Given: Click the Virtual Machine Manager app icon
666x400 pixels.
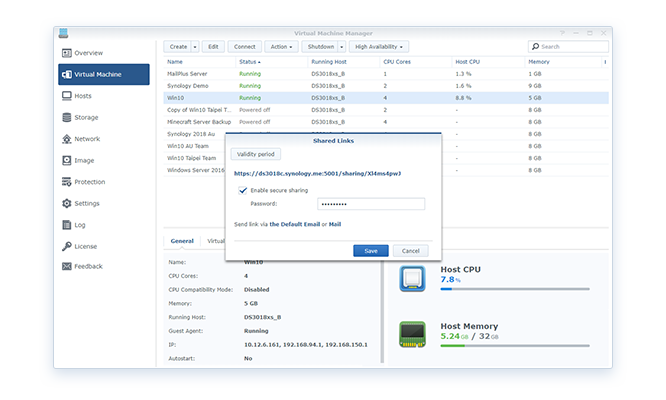Looking at the screenshot, I should click(64, 33).
